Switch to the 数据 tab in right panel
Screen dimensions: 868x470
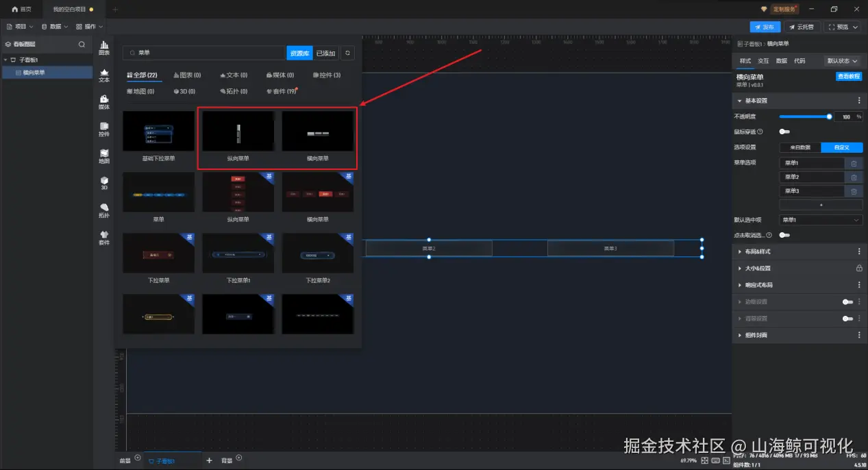(781, 61)
